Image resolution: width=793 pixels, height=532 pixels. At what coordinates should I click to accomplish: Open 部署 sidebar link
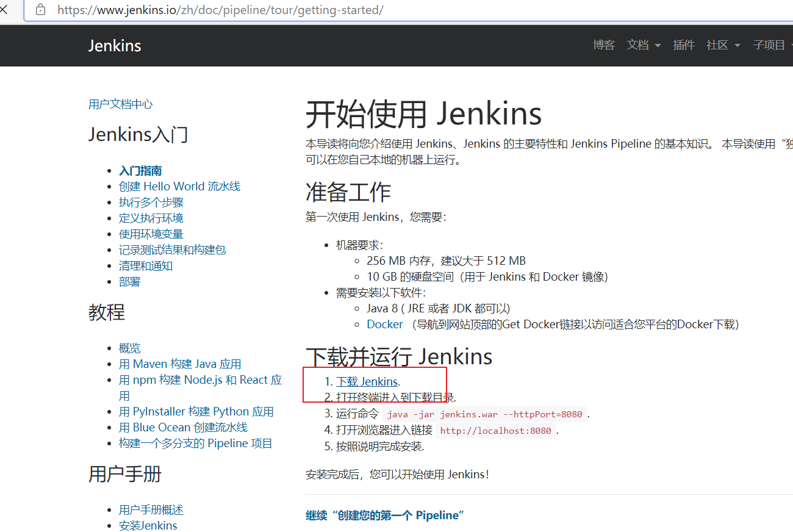[130, 282]
